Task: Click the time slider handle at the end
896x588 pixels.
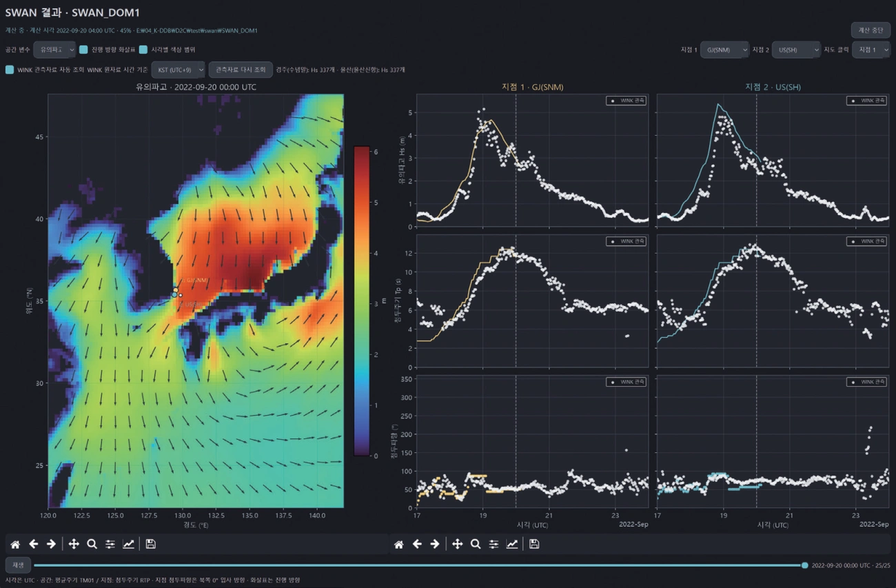Action: coord(804,565)
